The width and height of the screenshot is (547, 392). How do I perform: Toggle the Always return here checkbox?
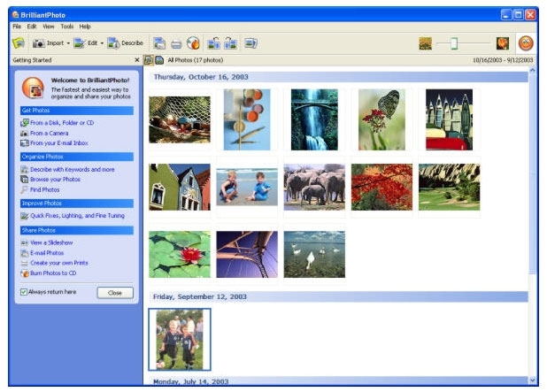[24, 292]
